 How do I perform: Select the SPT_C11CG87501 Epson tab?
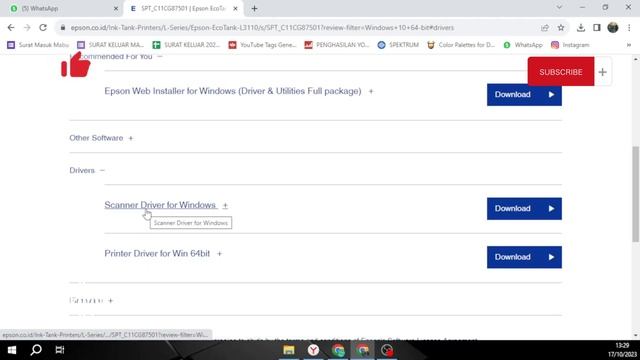pos(184,8)
